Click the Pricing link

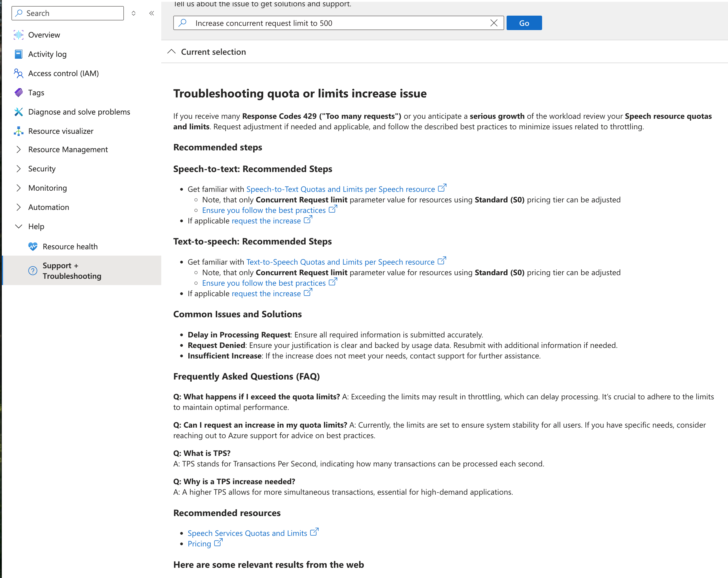click(199, 543)
